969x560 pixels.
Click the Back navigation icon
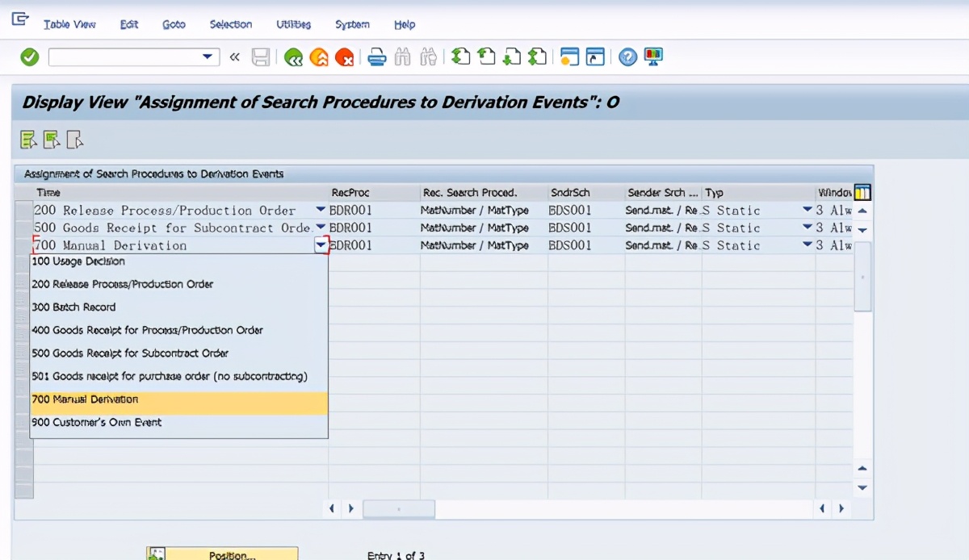pyautogui.click(x=296, y=56)
